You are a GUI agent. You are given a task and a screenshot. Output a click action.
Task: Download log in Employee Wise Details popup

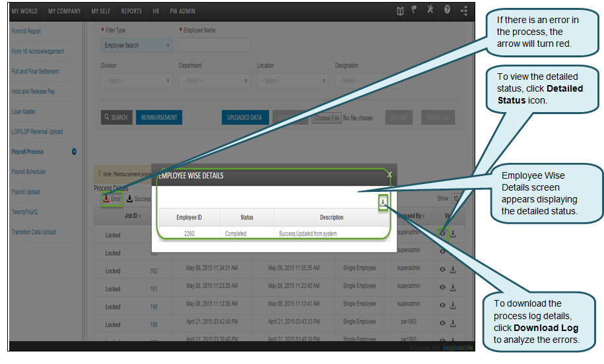(383, 202)
